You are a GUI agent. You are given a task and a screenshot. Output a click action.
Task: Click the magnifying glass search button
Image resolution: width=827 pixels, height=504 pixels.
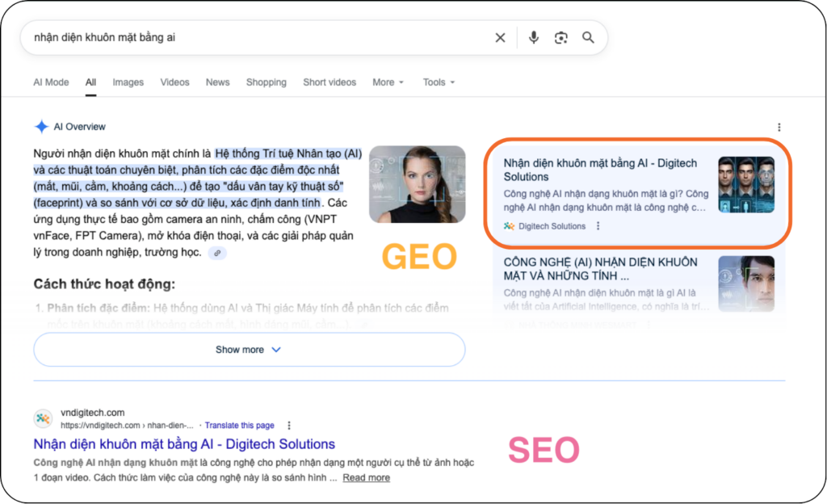pyautogui.click(x=588, y=38)
